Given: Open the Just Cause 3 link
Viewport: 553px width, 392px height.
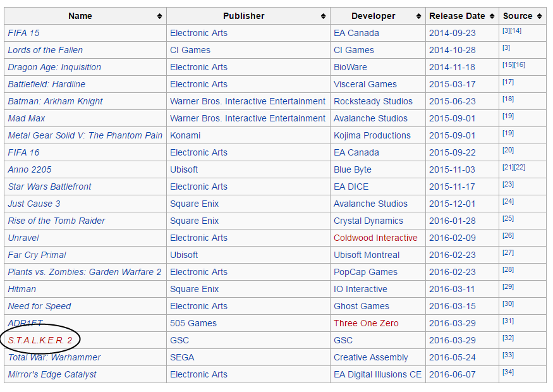Looking at the screenshot, I should pos(34,204).
